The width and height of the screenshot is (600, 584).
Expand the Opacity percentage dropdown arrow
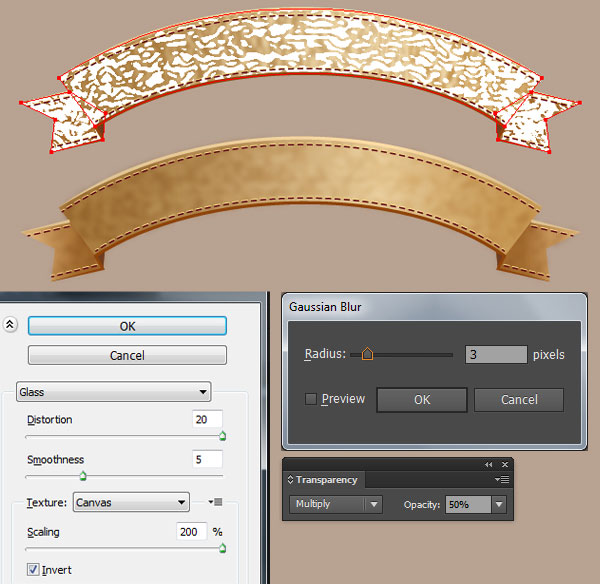(499, 504)
